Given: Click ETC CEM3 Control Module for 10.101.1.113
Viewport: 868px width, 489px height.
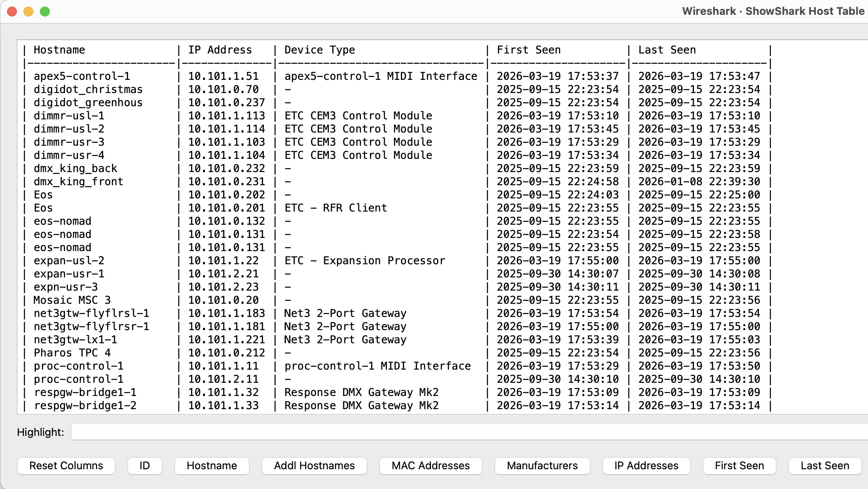Looking at the screenshot, I should [358, 116].
